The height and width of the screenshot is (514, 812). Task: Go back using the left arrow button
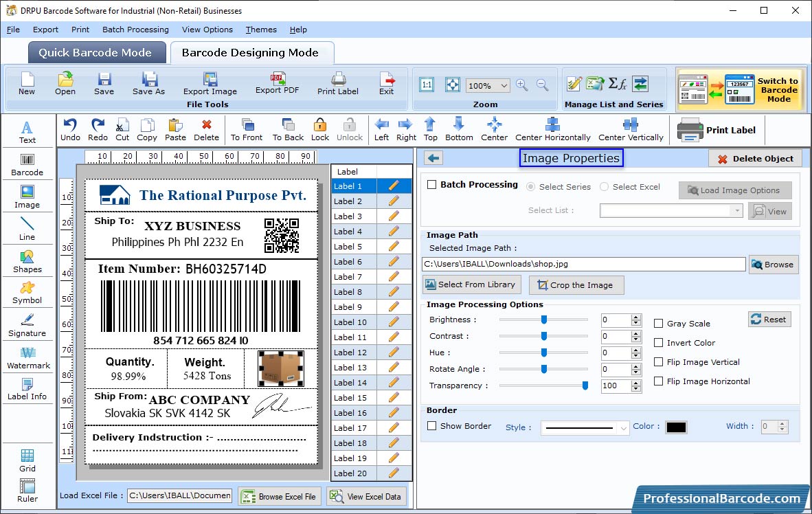433,158
